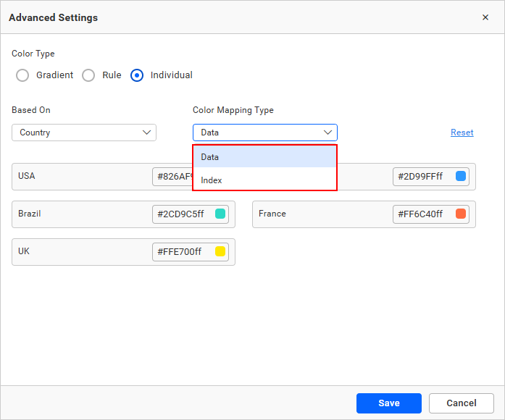505x420 pixels.
Task: Click the Based On label
Action: coord(31,110)
